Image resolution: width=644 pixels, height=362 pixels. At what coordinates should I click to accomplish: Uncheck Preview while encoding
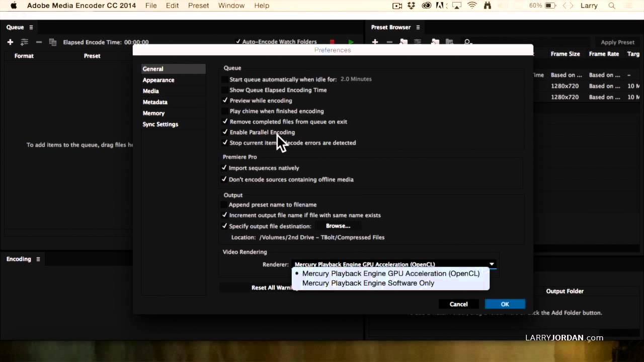224,101
